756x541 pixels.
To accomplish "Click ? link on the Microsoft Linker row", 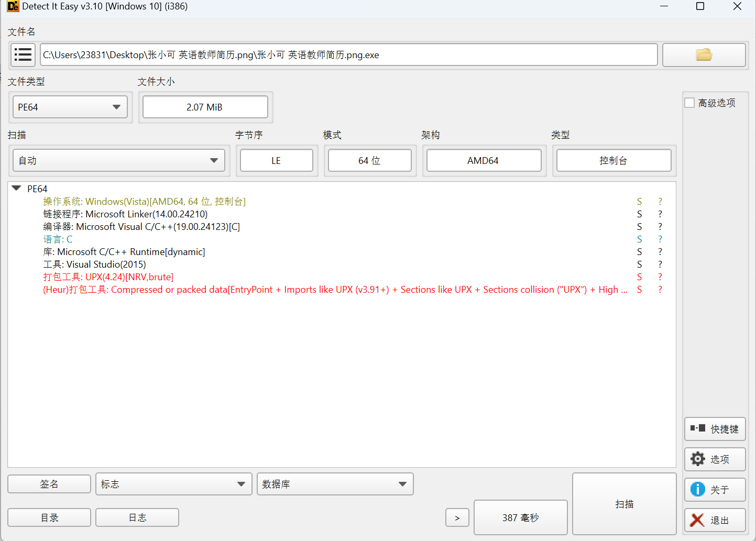I will click(660, 214).
